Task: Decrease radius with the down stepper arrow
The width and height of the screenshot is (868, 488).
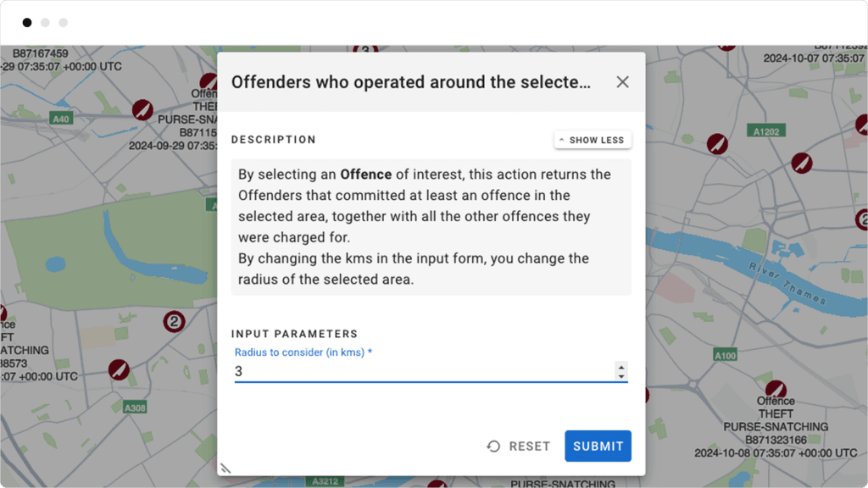Action: click(621, 376)
